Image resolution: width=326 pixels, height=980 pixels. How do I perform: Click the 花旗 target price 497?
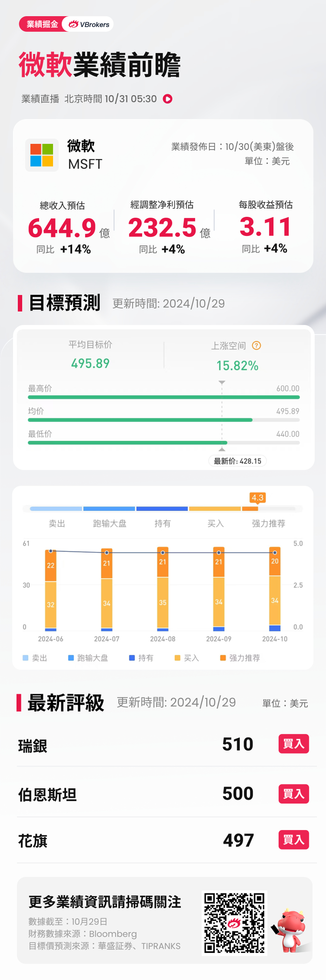click(238, 840)
